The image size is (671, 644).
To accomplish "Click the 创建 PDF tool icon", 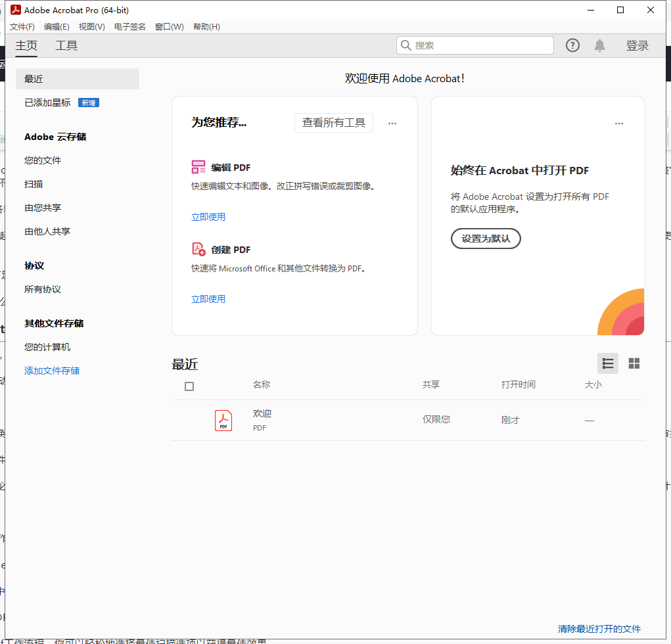I will (198, 249).
